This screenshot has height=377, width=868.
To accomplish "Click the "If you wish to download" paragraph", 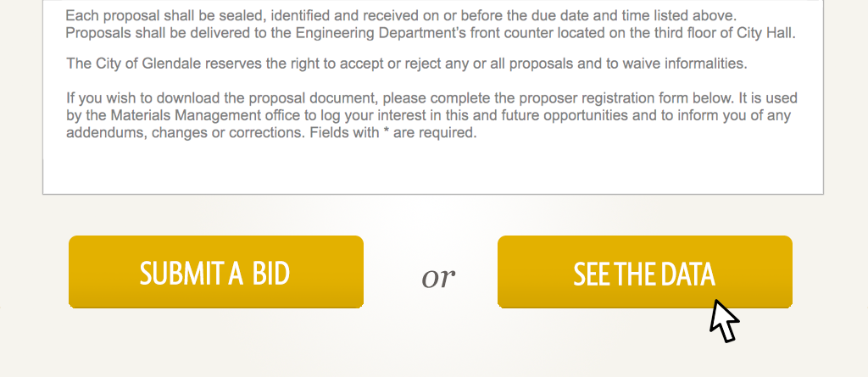I will (431, 115).
